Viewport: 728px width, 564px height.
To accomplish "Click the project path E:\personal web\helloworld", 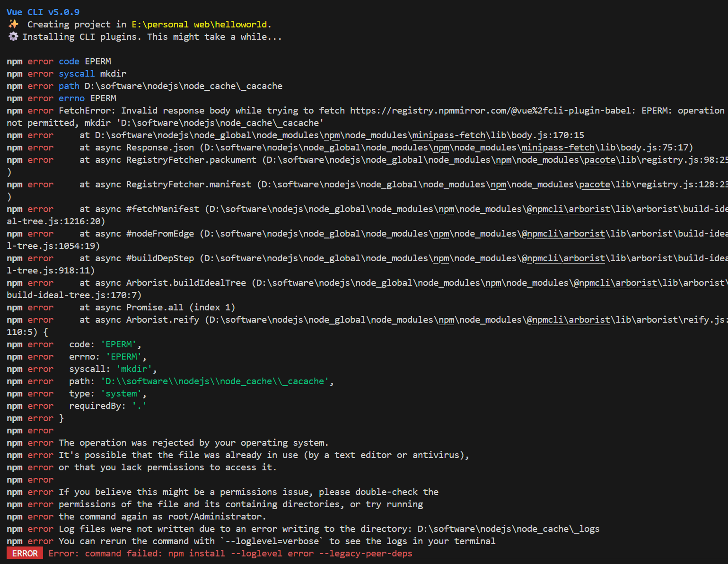I will coord(200,24).
